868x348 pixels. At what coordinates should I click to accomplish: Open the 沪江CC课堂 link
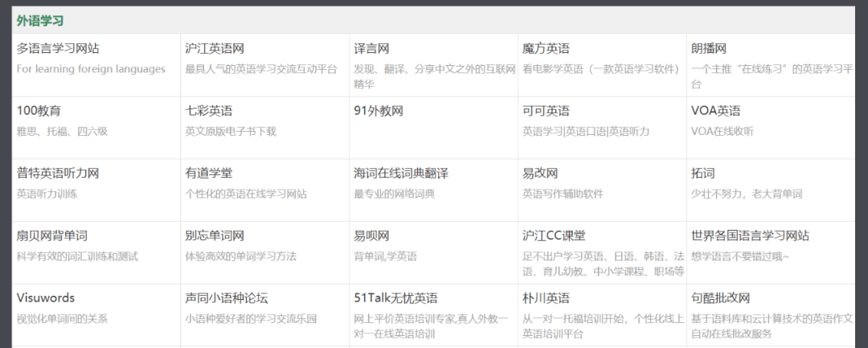554,235
